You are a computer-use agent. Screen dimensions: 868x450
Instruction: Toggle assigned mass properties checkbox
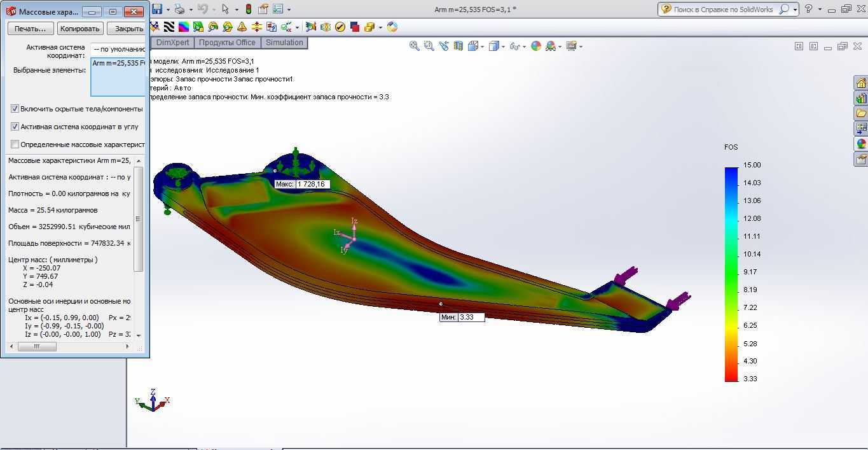coord(15,144)
